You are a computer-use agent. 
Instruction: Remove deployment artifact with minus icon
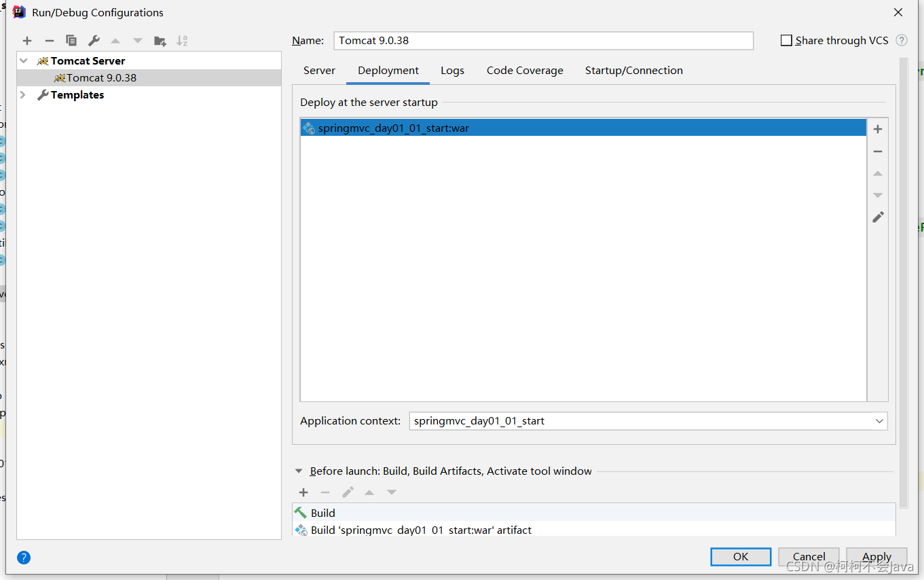pos(878,151)
